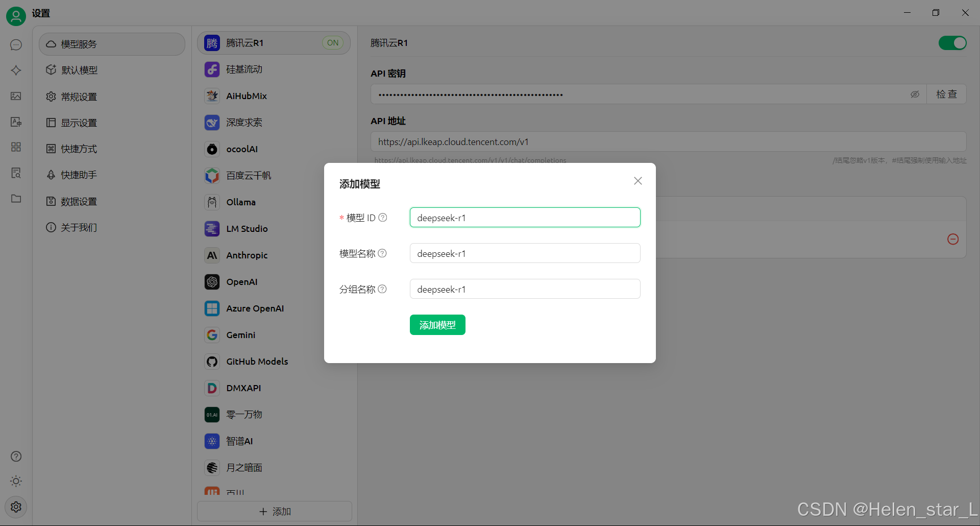Focus the 模型 ID input field
The width and height of the screenshot is (980, 526).
(525, 218)
